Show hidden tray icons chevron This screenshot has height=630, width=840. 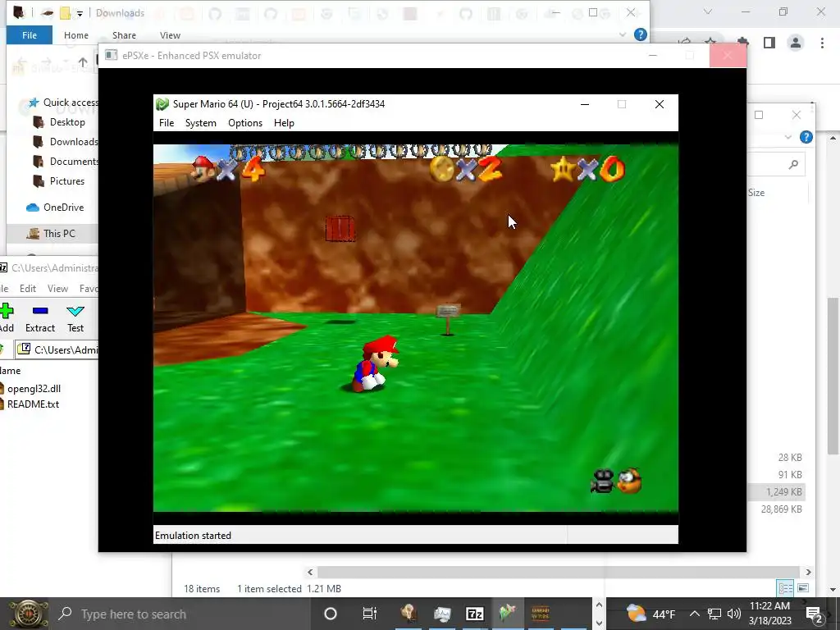694,614
